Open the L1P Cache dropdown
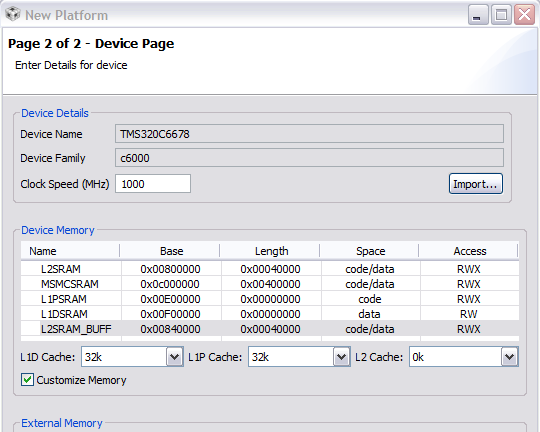Viewport: 540px width, 432px height. click(342, 357)
